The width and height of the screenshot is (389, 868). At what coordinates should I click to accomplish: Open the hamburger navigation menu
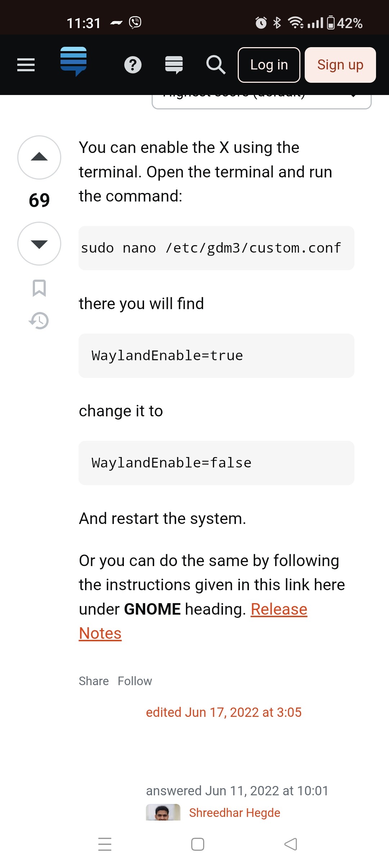(x=26, y=65)
